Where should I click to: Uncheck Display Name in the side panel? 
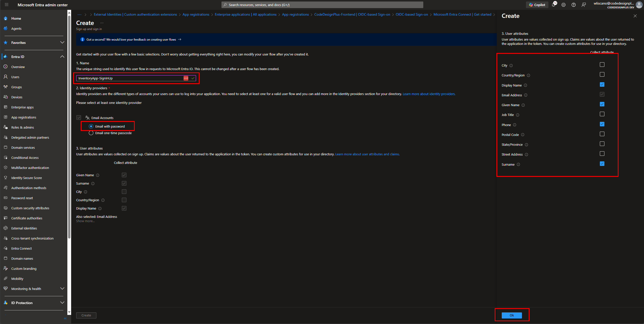coord(602,84)
